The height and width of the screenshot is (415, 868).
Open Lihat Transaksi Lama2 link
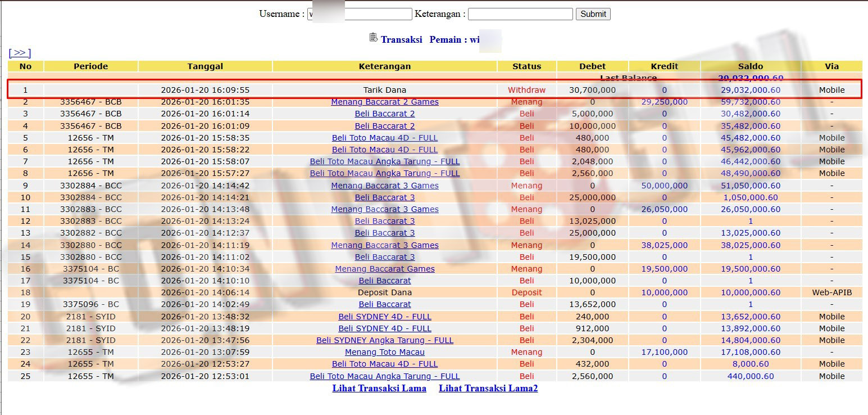click(488, 388)
